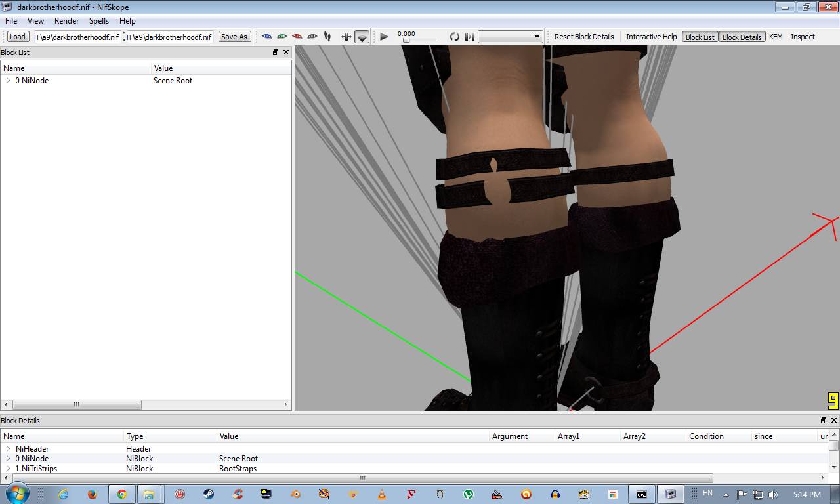Click the axes perspective toolbar icon
Image resolution: width=840 pixels, height=504 pixels.
pos(346,37)
